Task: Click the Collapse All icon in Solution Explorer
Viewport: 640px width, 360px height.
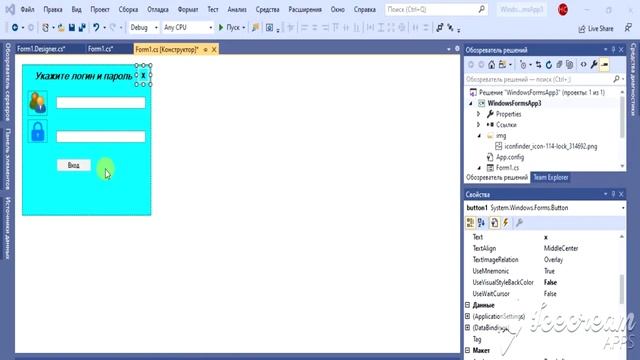Action: pos(559,64)
